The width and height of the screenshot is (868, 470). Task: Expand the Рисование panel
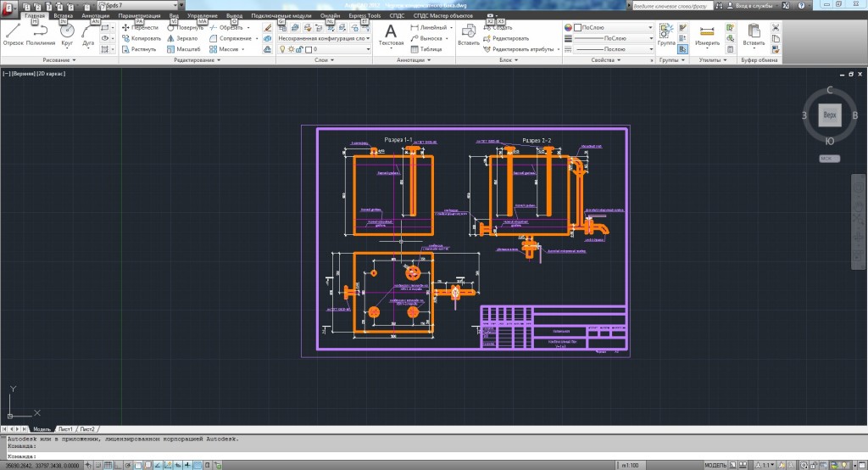[59, 60]
